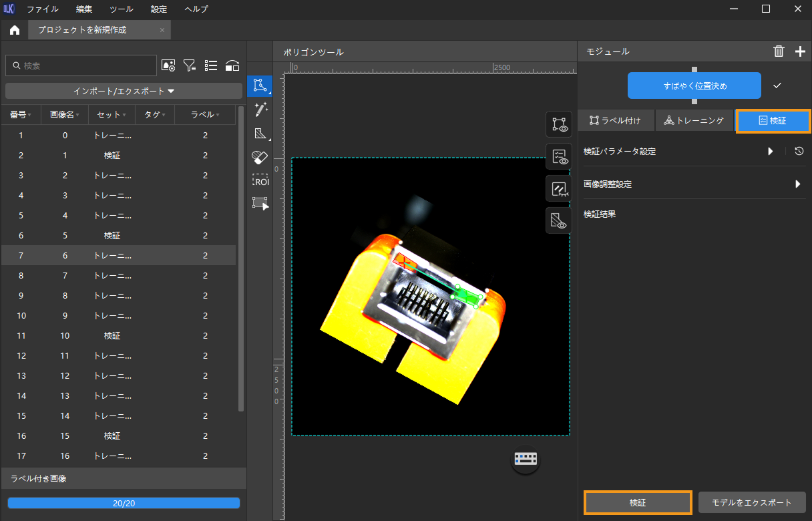Toggle label visibility eye icon
Screen dimensions: 812x521
pyautogui.click(x=558, y=124)
